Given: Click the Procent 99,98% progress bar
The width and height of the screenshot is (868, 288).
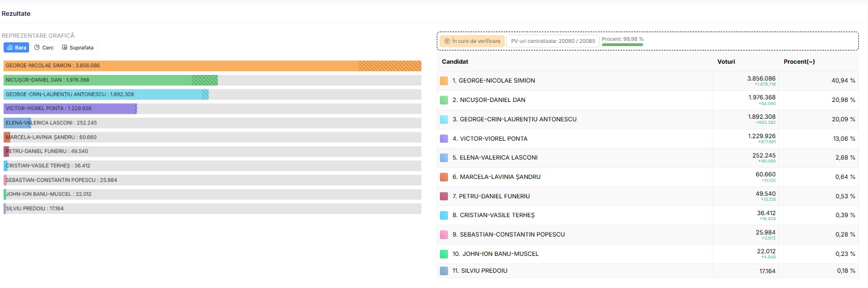Looking at the screenshot, I should [x=622, y=44].
